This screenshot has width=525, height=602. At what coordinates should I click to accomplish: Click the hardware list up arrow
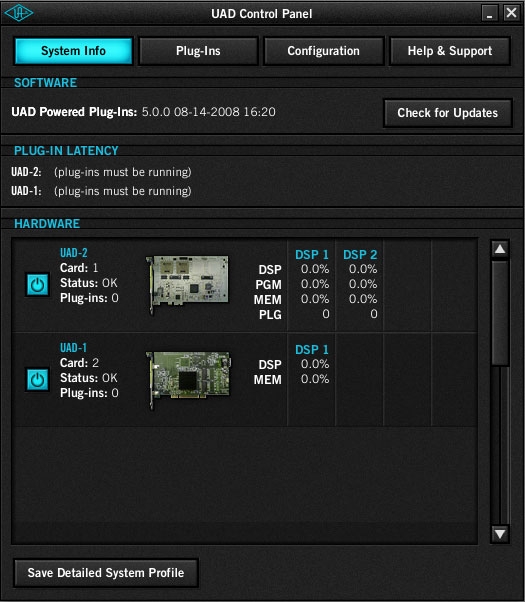(500, 249)
